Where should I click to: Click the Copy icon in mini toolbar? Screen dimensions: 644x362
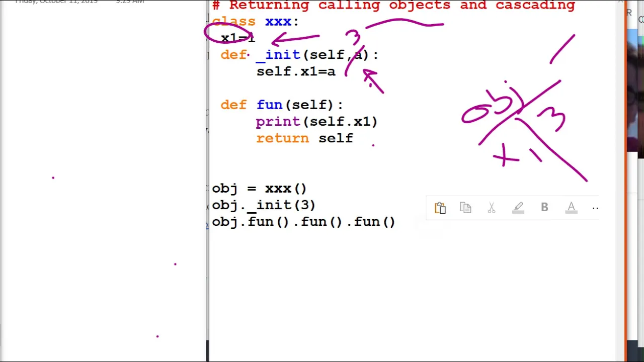point(465,208)
